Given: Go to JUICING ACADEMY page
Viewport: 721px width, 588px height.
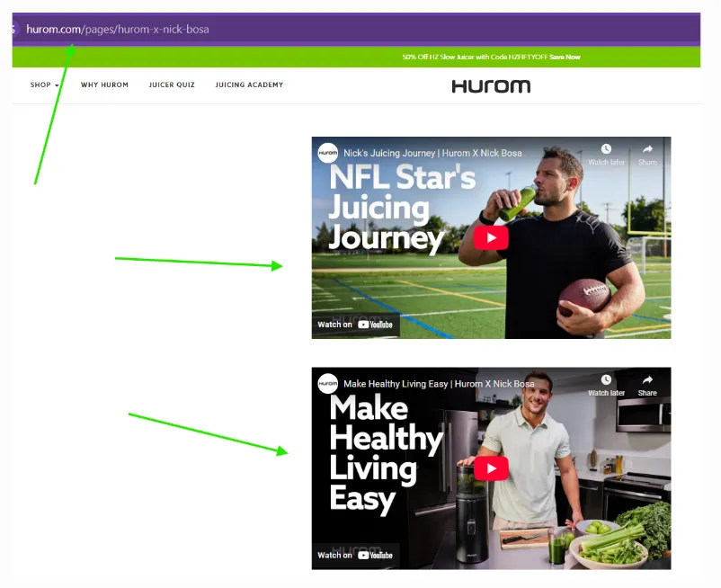Looking at the screenshot, I should (249, 85).
